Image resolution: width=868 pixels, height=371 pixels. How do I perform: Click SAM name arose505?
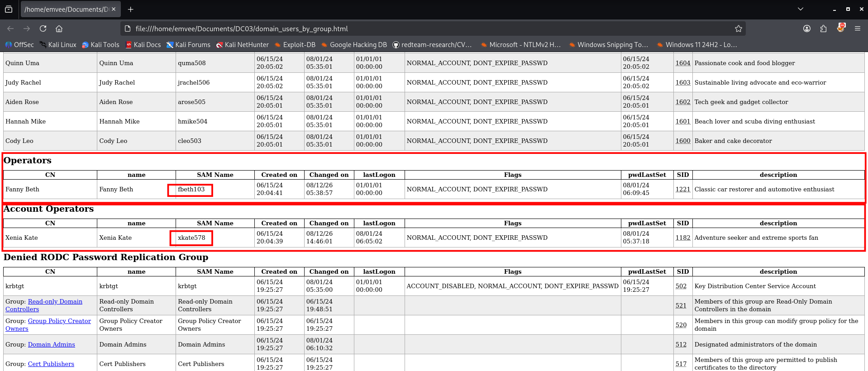(x=191, y=102)
